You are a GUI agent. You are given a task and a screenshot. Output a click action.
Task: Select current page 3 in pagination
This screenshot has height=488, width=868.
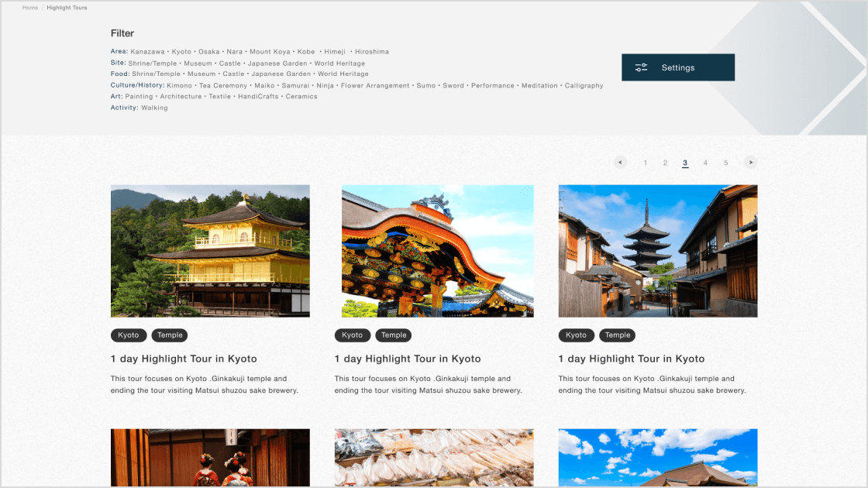pos(685,163)
